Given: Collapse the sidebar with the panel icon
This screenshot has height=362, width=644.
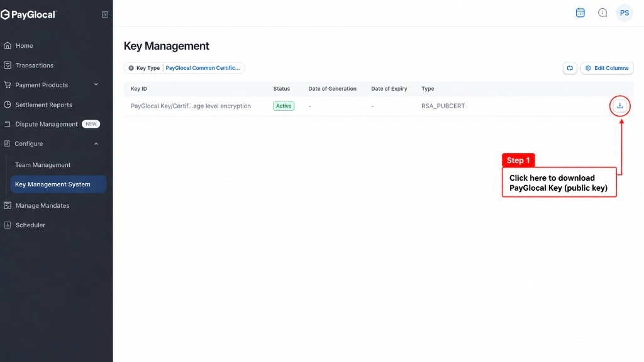Looking at the screenshot, I should click(105, 15).
